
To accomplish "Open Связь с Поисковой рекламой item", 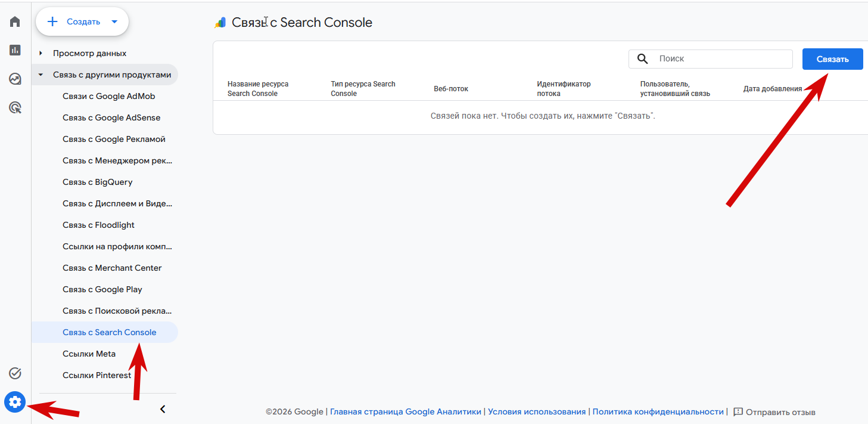I will 117,311.
